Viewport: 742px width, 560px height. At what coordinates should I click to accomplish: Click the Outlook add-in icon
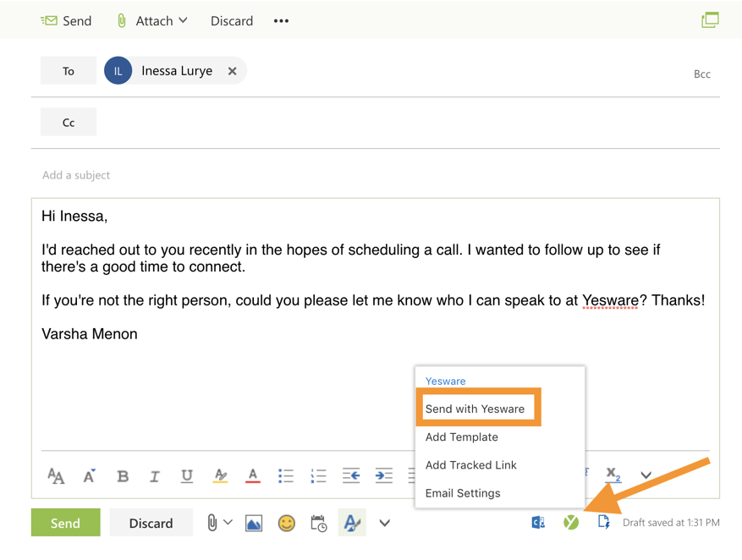(x=538, y=523)
